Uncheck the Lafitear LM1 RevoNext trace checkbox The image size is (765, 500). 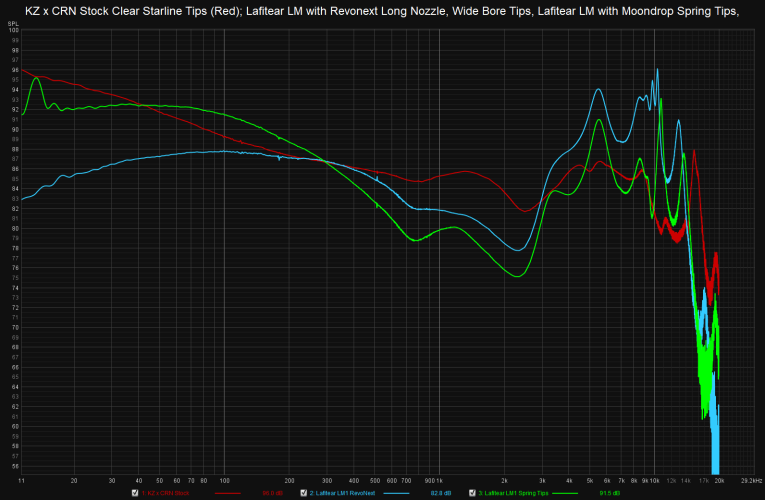[303, 493]
